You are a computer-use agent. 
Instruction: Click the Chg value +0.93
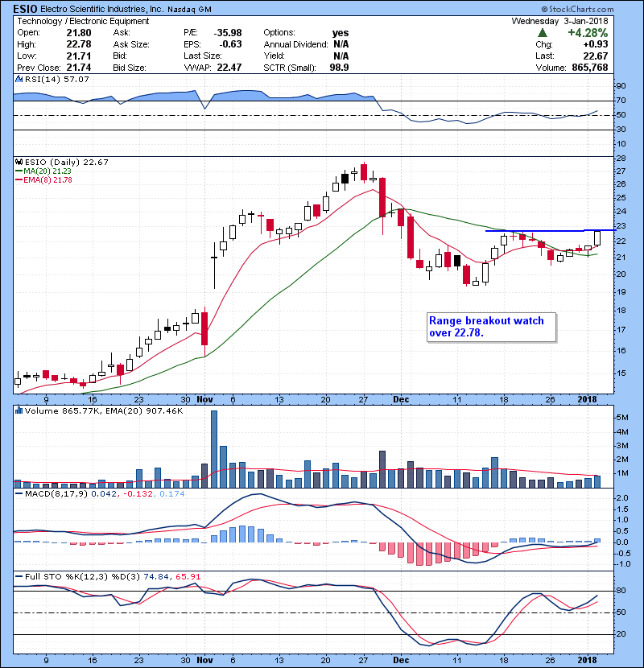pyautogui.click(x=596, y=44)
